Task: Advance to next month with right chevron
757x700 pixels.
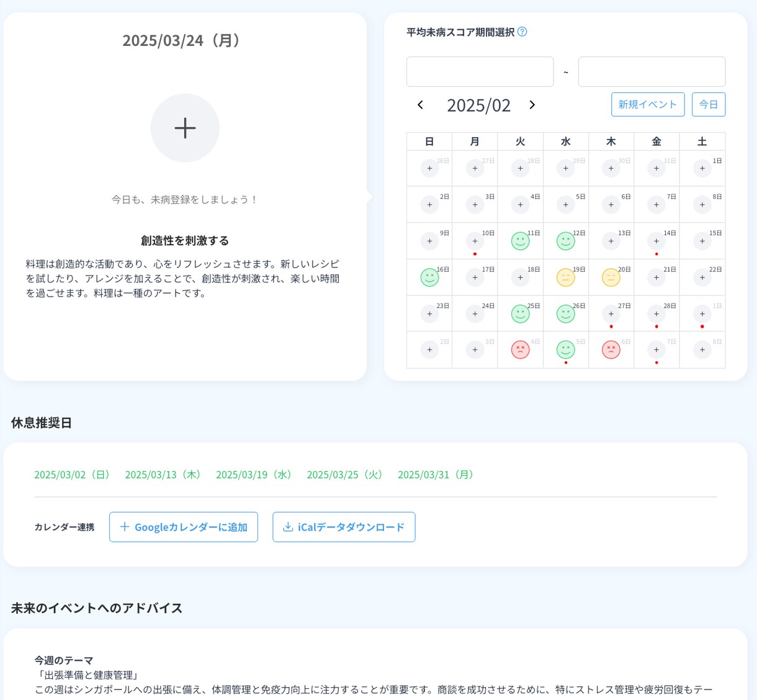Action: point(532,105)
